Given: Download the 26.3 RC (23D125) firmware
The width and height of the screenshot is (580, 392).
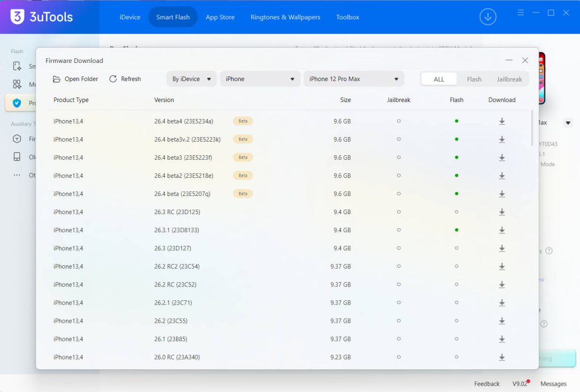Looking at the screenshot, I should (x=502, y=212).
